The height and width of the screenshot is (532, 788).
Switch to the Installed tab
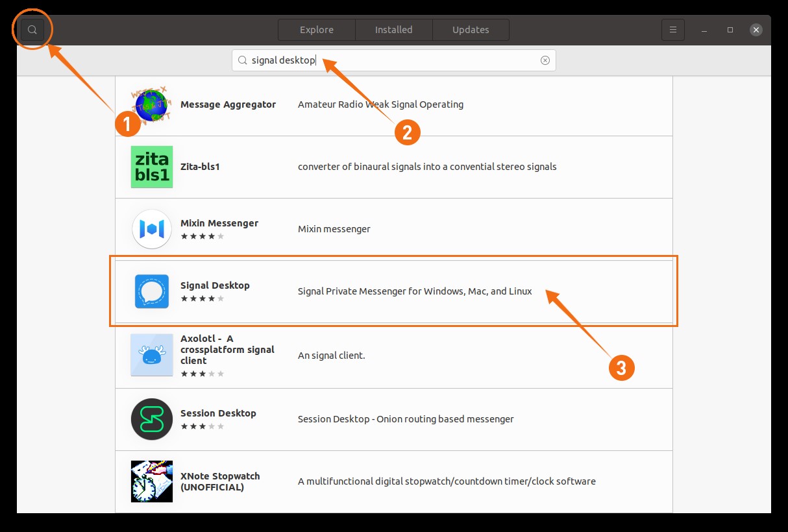pos(393,30)
